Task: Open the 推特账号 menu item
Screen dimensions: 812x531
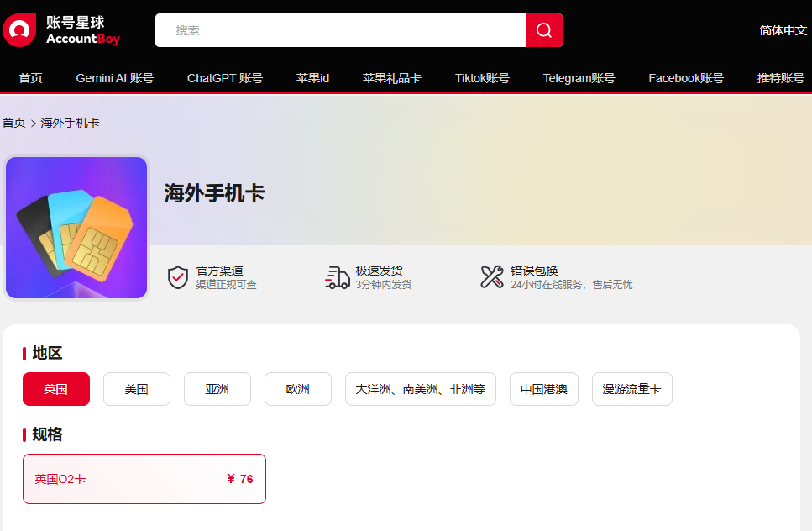Action: [x=780, y=78]
